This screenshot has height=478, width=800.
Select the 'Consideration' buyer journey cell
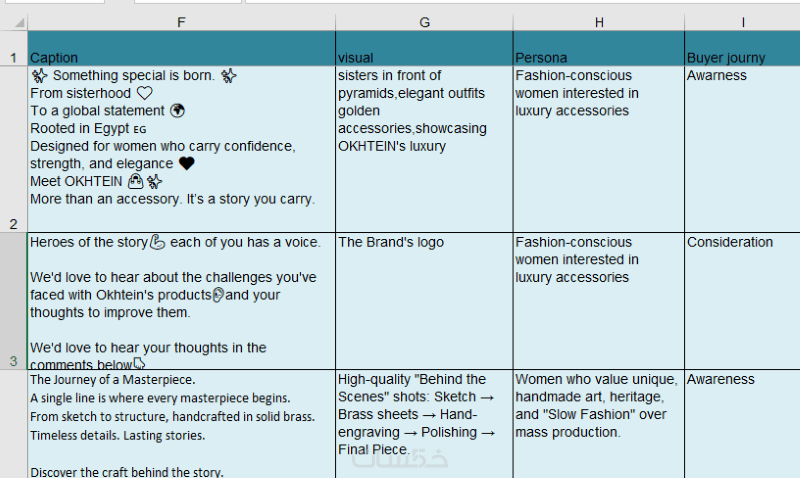point(742,301)
